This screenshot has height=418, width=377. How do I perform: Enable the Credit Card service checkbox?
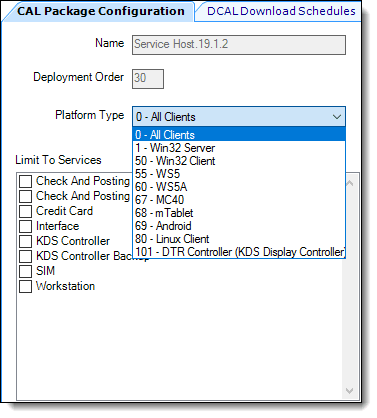(25, 211)
